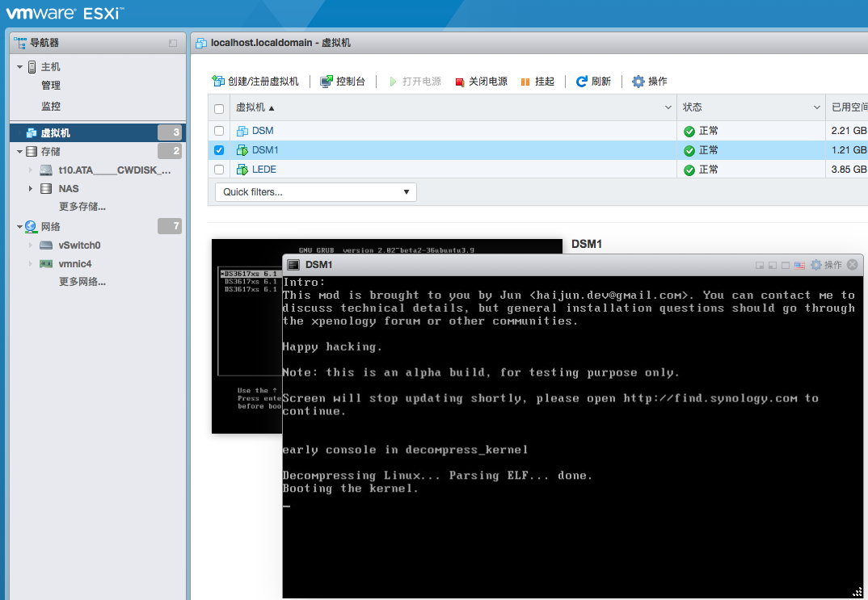This screenshot has height=600, width=868.
Task: Tick the select-all checkbox in table header
Action: (x=219, y=108)
